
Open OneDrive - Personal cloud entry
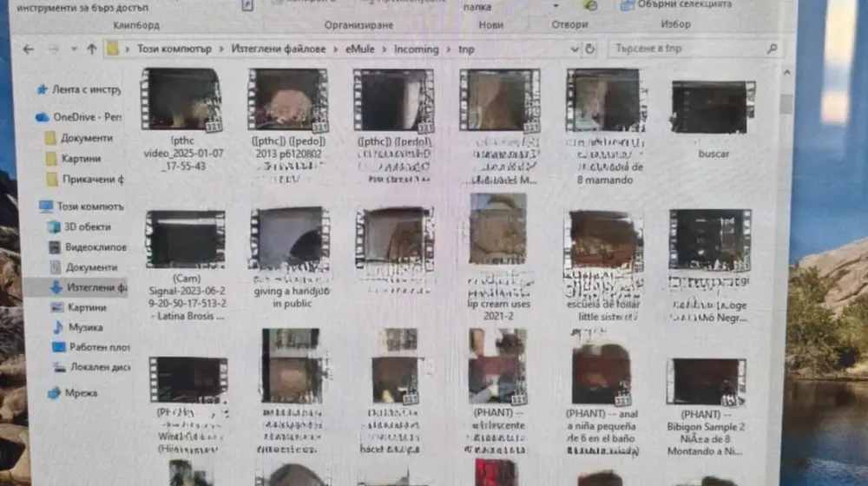pos(79,117)
